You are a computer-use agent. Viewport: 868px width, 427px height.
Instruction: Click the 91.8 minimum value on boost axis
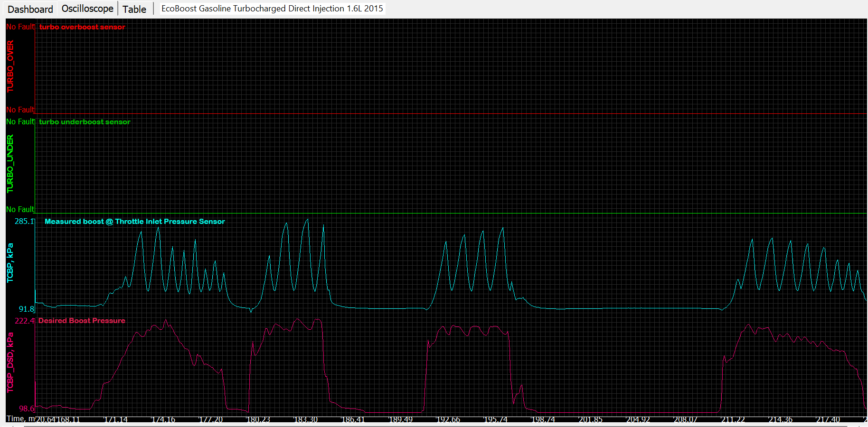(27, 309)
